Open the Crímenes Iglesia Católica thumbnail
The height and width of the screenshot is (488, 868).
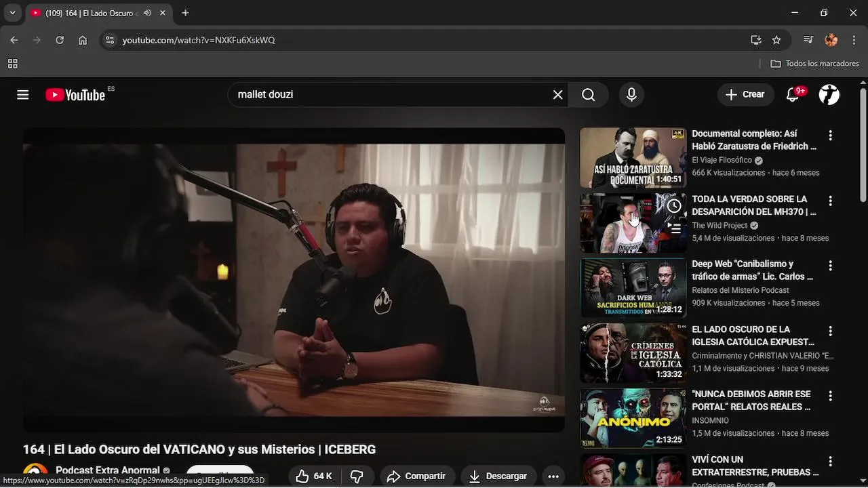633,353
